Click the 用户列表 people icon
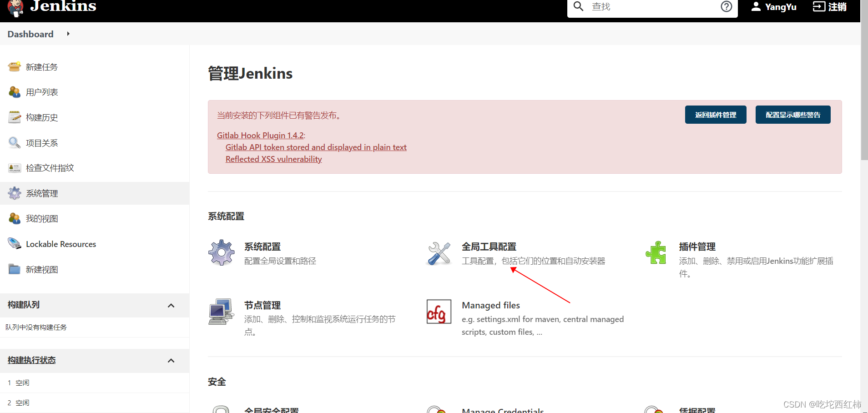 tap(15, 92)
